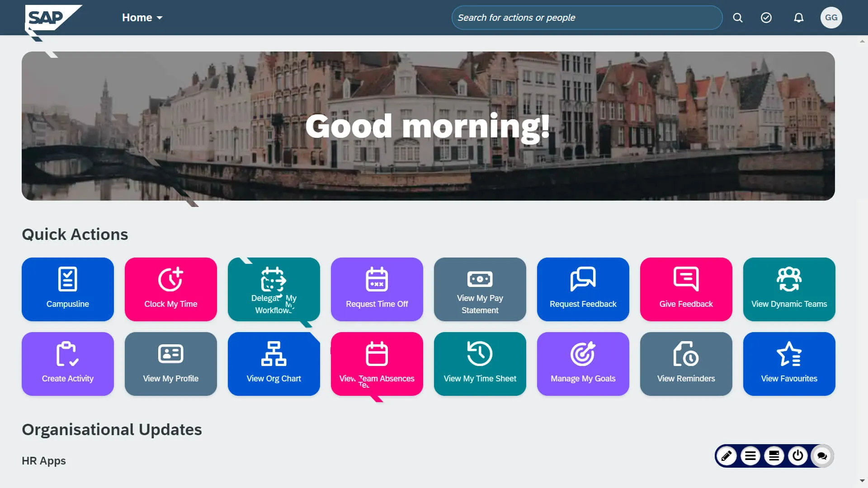The width and height of the screenshot is (868, 488).
Task: Click the pencil edit floating icon
Action: click(x=726, y=455)
